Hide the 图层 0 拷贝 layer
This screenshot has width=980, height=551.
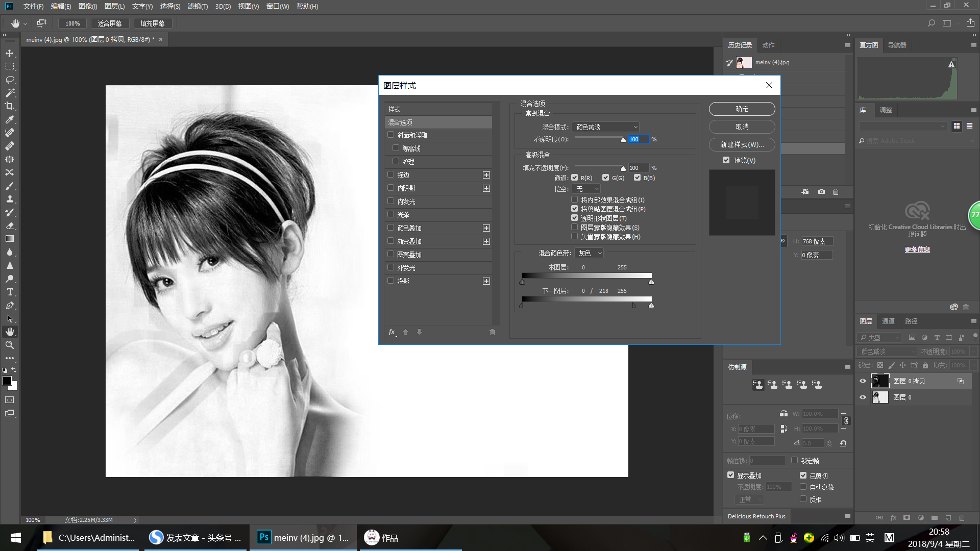coord(863,381)
